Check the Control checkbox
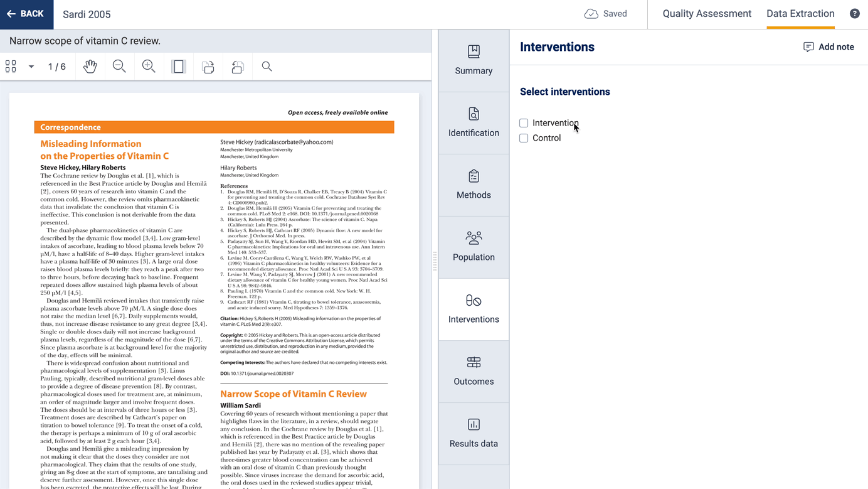This screenshot has width=868, height=489. [x=524, y=138]
